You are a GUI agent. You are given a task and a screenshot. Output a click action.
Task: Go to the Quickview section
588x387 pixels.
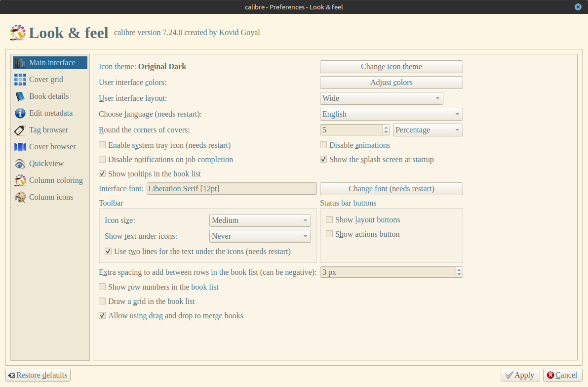pos(50,164)
